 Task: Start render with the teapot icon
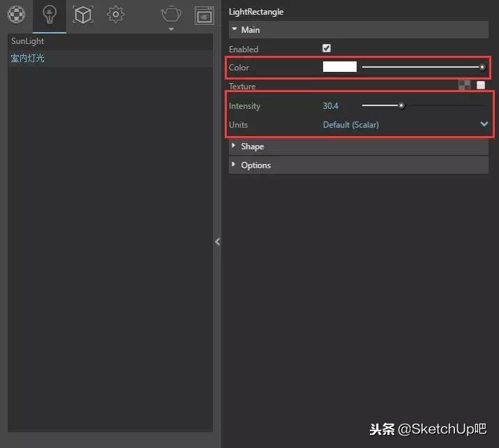pyautogui.click(x=171, y=15)
